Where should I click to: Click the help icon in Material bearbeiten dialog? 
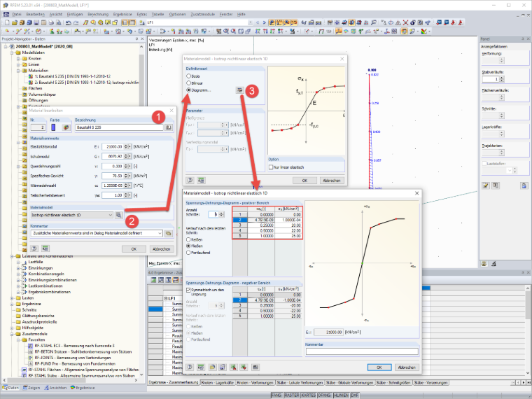point(34,248)
